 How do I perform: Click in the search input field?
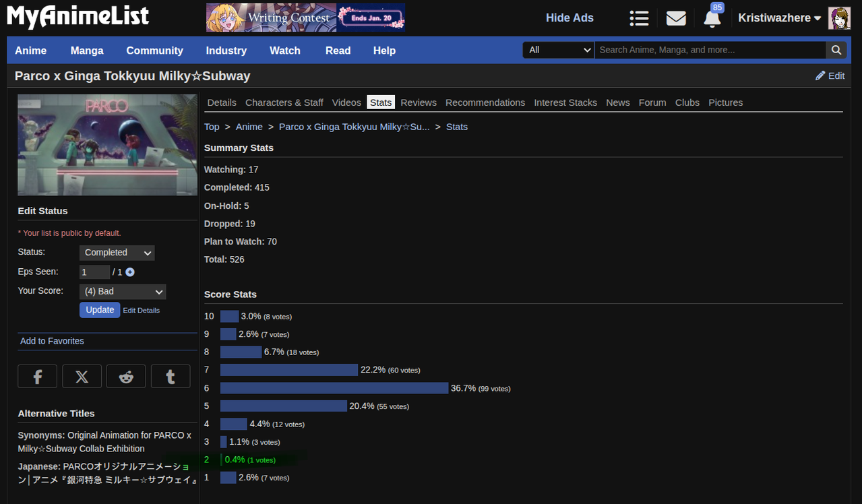coord(710,50)
